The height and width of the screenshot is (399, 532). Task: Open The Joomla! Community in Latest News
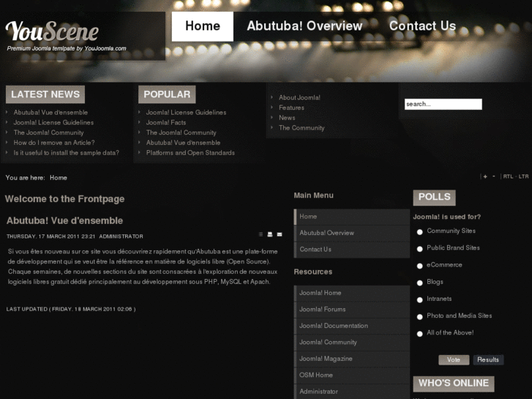tap(48, 133)
